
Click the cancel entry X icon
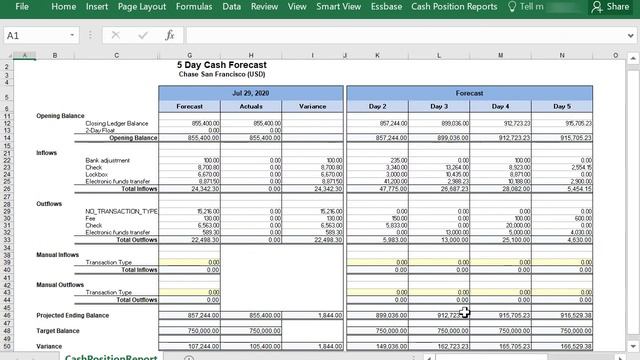116,36
